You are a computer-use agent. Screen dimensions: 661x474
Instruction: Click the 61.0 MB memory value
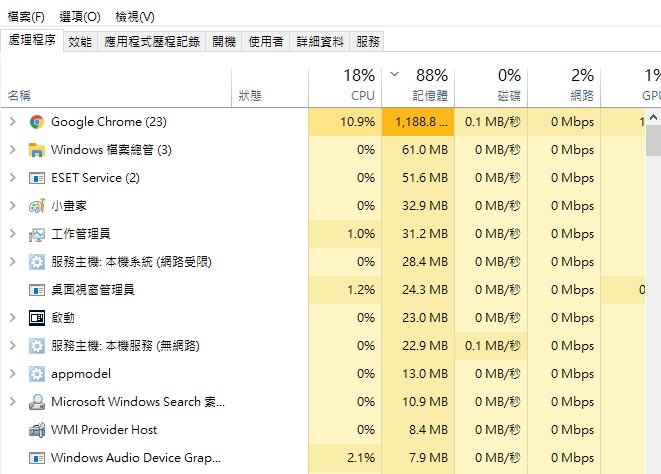(x=425, y=150)
